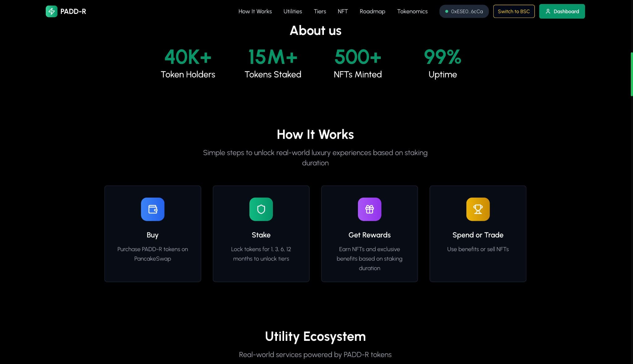
Task: Click the green shield icon on the Stake card
Action: click(x=261, y=209)
